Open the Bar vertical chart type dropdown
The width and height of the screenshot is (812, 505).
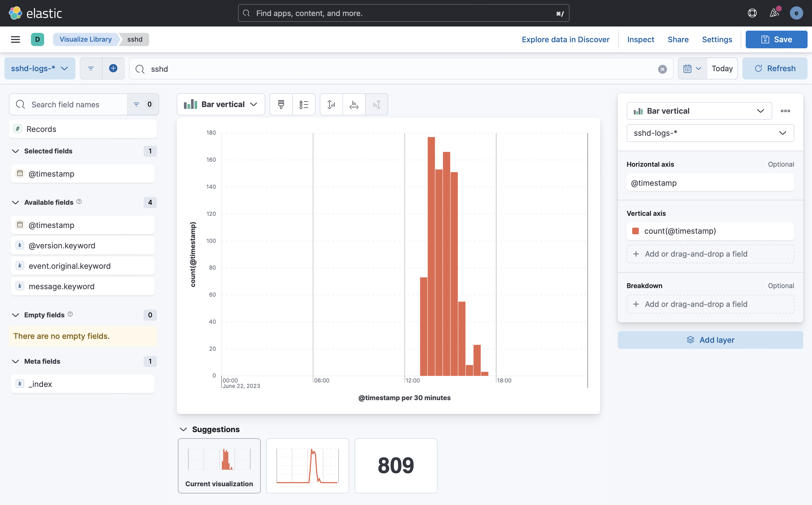click(x=221, y=105)
